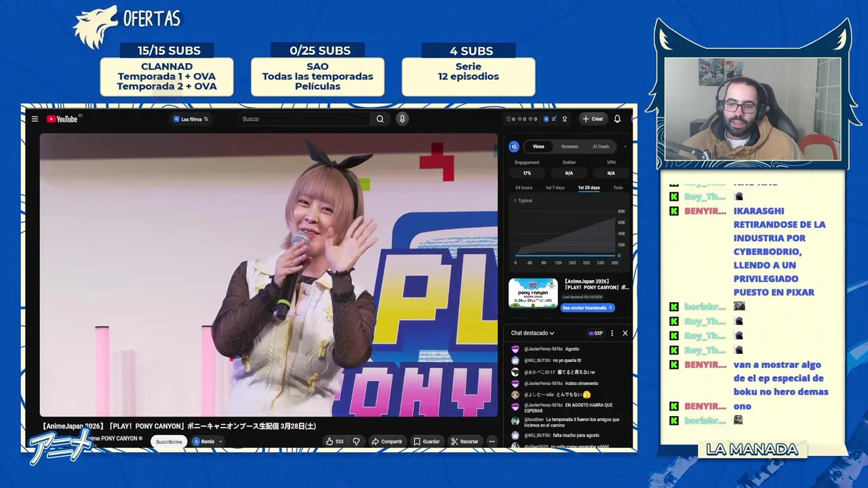Click the streamer webcam feed
868x488 pixels.
pos(752,109)
